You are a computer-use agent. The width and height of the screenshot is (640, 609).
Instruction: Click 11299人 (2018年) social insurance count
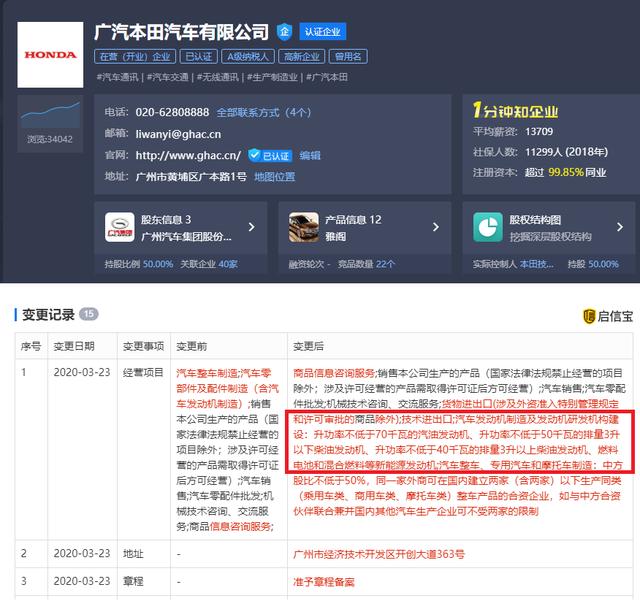(566, 152)
